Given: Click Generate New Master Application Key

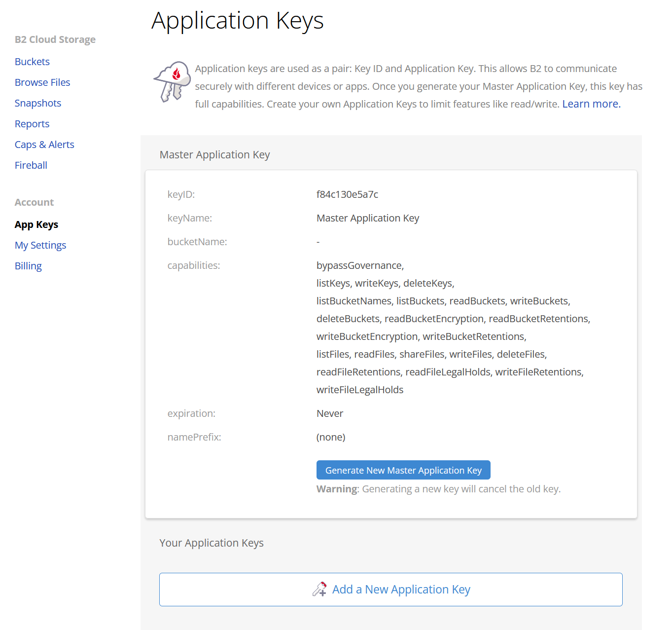Looking at the screenshot, I should (x=403, y=470).
